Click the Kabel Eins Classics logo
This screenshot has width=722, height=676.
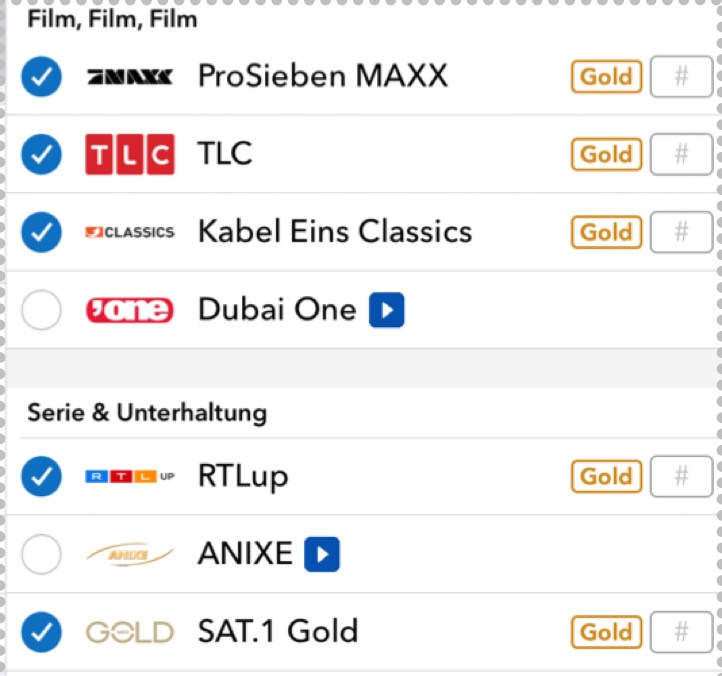click(x=130, y=232)
